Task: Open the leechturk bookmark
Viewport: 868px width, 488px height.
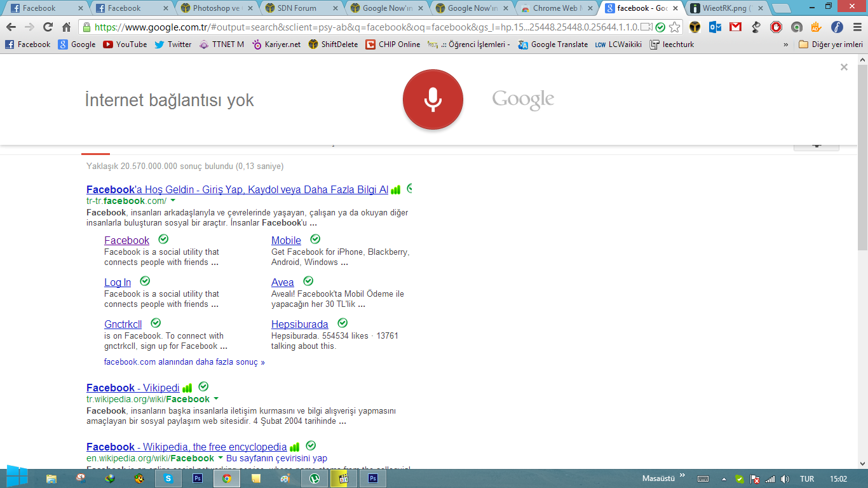Action: (672, 44)
